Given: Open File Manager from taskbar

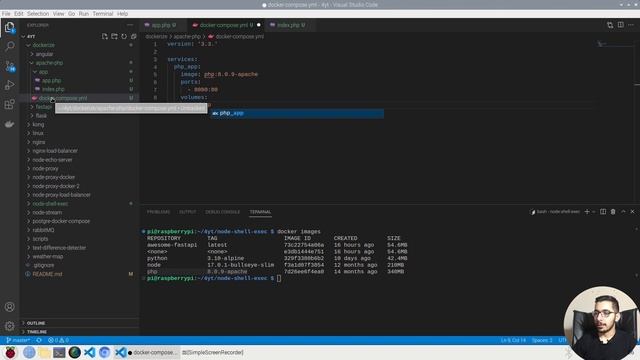Looking at the screenshot, I should point(44,352).
